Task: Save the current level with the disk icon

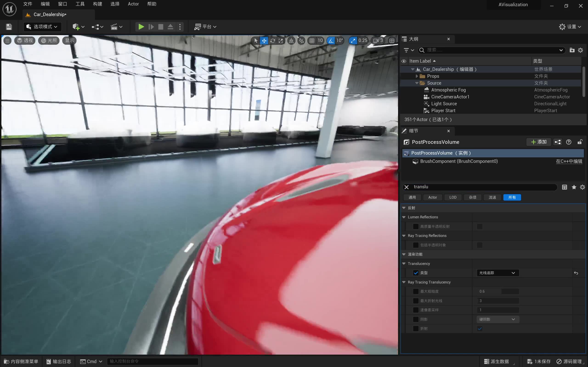Action: point(9,27)
